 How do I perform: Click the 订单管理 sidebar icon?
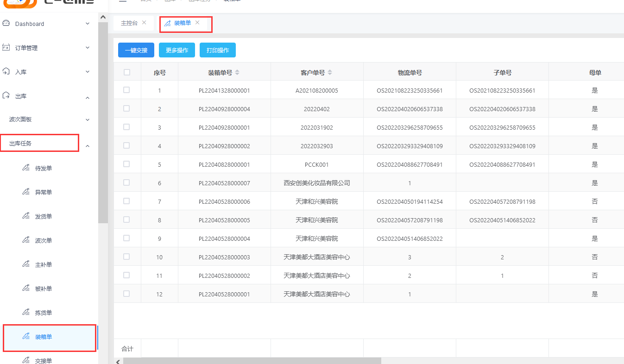coord(6,47)
